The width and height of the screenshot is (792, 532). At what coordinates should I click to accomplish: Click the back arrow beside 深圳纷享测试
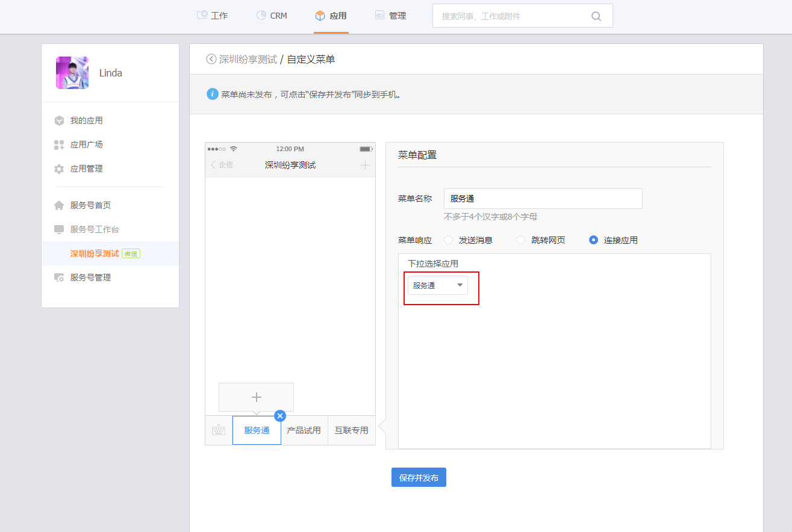click(x=211, y=59)
